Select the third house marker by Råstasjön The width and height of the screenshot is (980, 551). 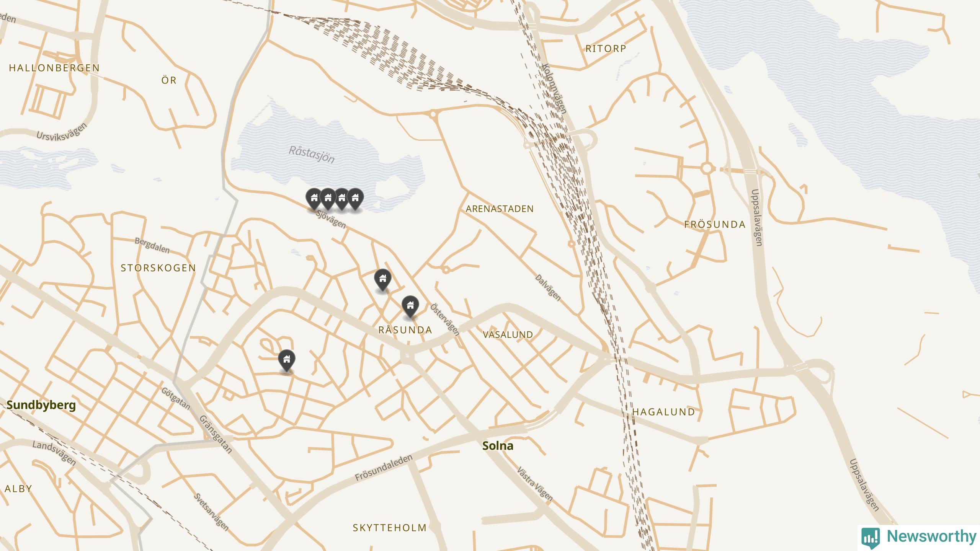click(341, 199)
